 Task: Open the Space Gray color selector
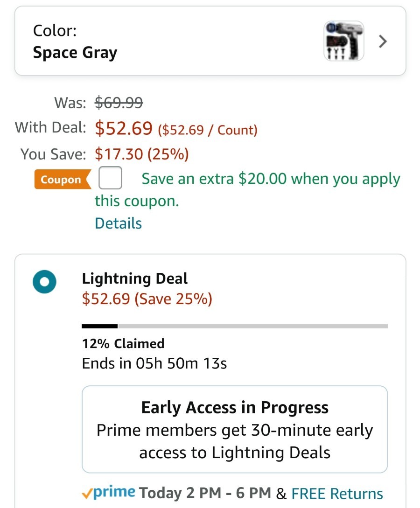210,41
